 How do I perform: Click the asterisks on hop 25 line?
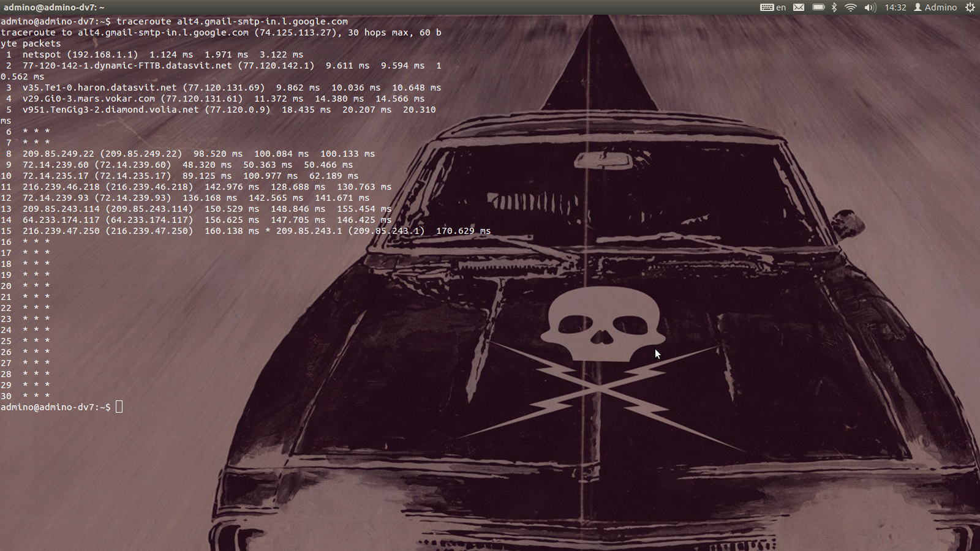36,341
